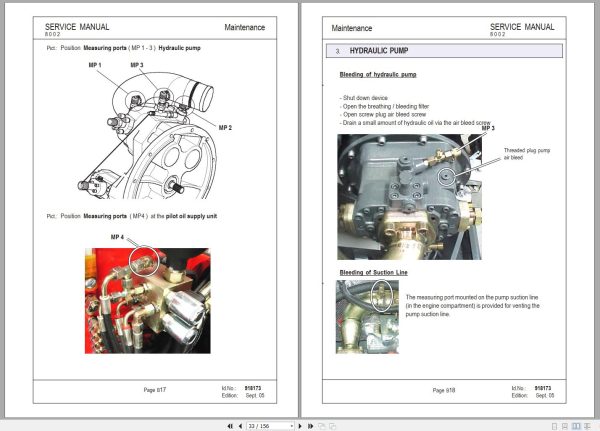Screen dimensions: 600x431
Task: Select continuous facing layout
Action: (x=587, y=426)
